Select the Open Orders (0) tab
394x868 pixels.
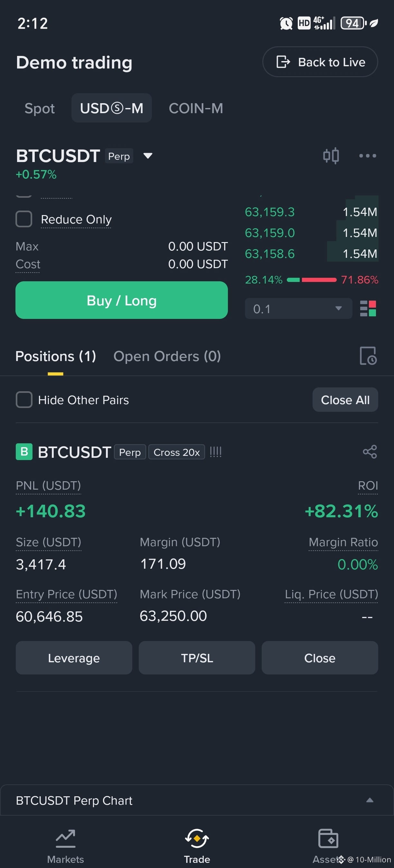pos(167,356)
